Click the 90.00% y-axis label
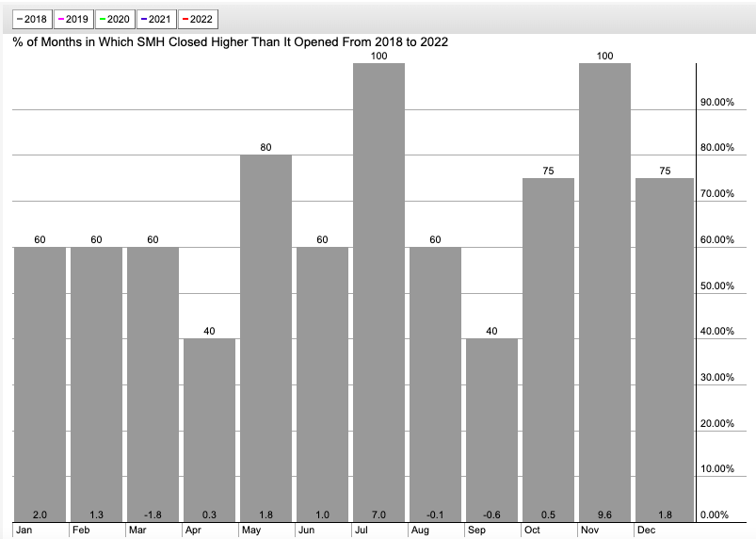Viewport: 756px width, 539px height. pos(717,102)
